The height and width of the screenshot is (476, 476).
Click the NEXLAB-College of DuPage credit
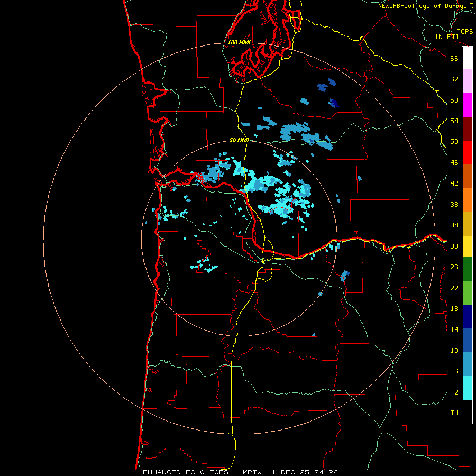(426, 6)
